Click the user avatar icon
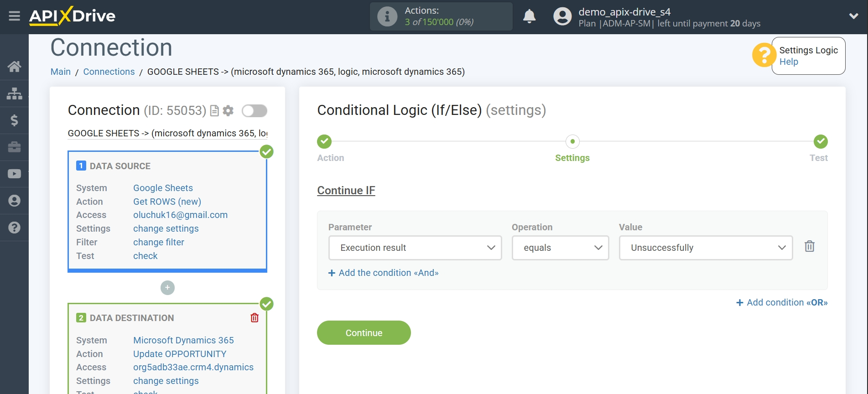The image size is (868, 394). pyautogui.click(x=562, y=16)
